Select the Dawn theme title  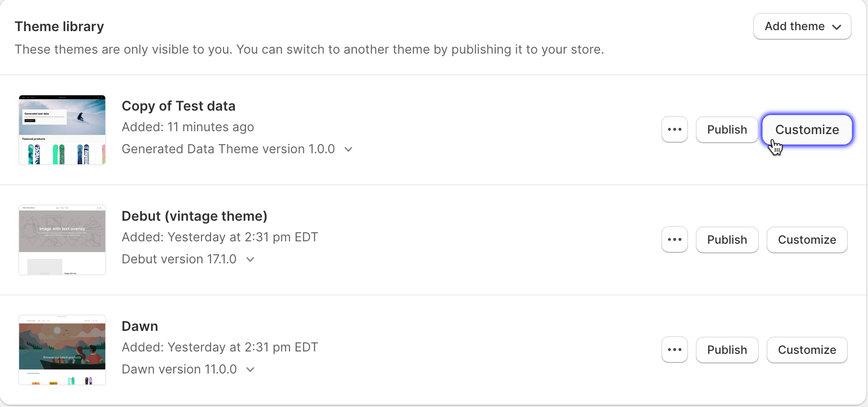click(x=140, y=326)
